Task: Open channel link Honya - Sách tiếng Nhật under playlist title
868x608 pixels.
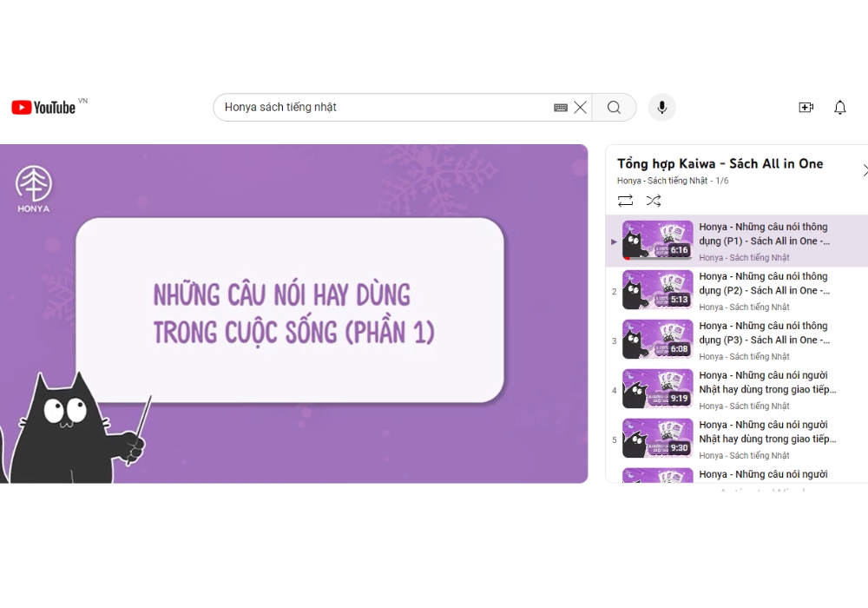Action: coord(662,181)
